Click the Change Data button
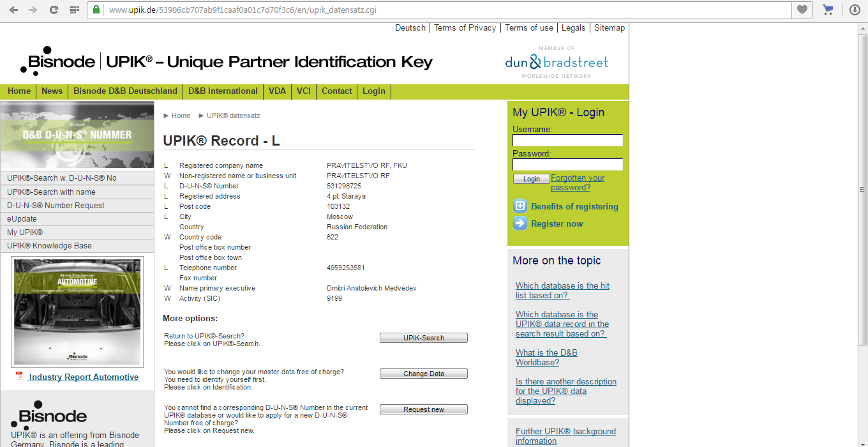The width and height of the screenshot is (868, 447). (x=424, y=374)
